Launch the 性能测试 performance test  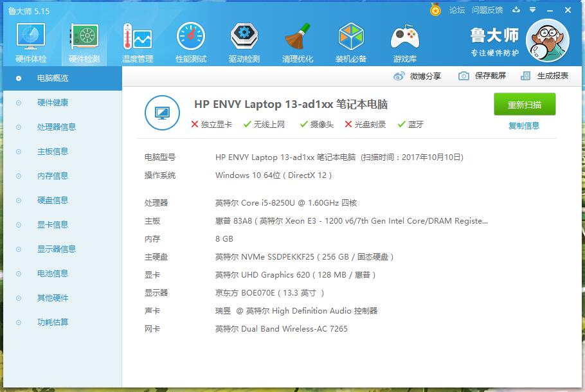coord(190,40)
